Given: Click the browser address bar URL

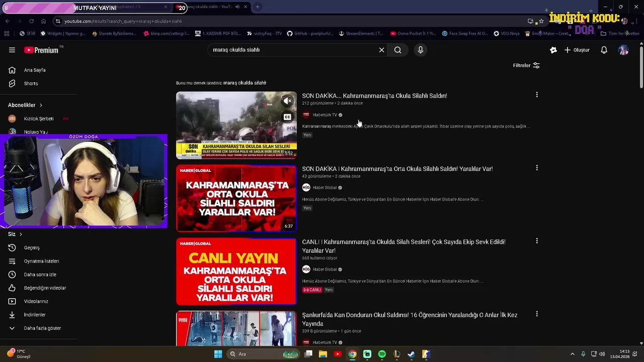Looking at the screenshot, I should 123,21.
